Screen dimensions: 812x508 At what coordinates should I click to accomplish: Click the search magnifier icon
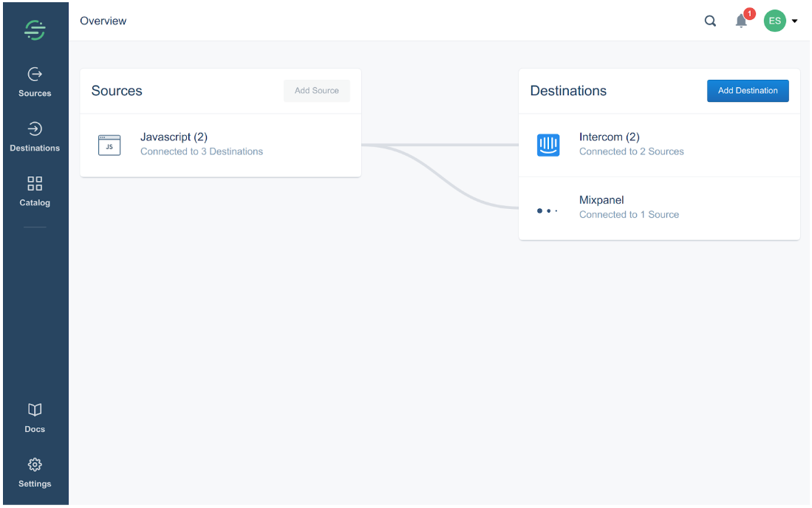[x=710, y=21]
